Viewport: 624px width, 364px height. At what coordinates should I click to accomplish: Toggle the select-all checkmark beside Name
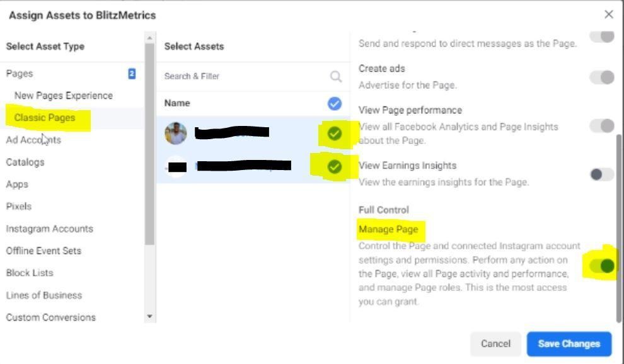point(335,103)
